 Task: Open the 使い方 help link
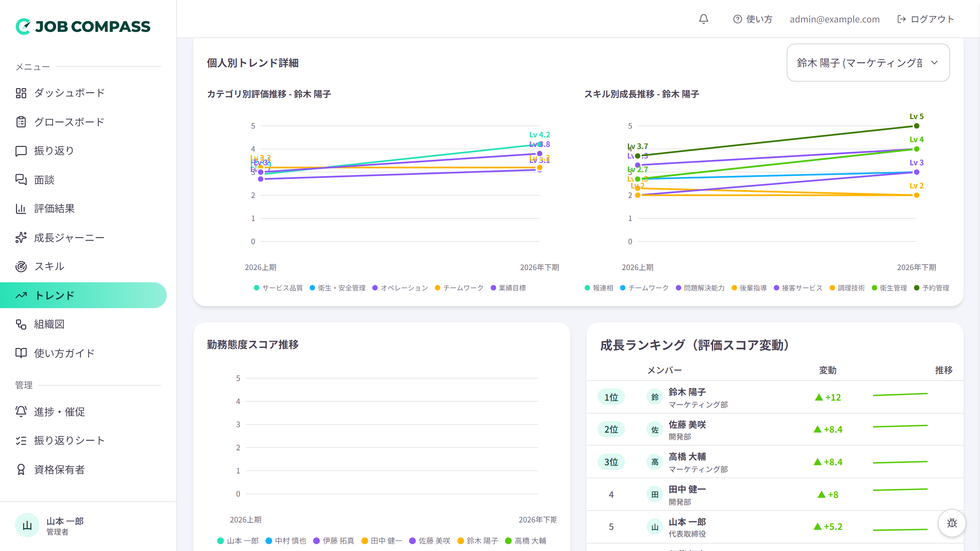pyautogui.click(x=752, y=19)
